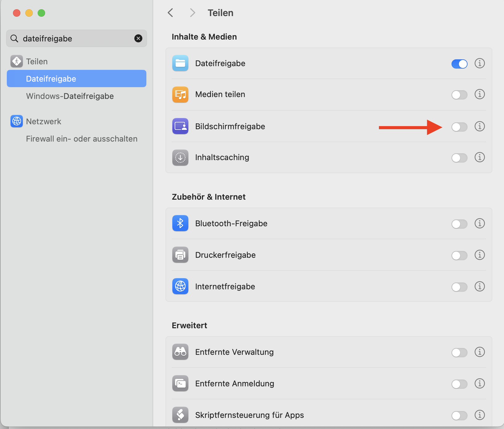Turn on Medien teilen

[x=459, y=95]
